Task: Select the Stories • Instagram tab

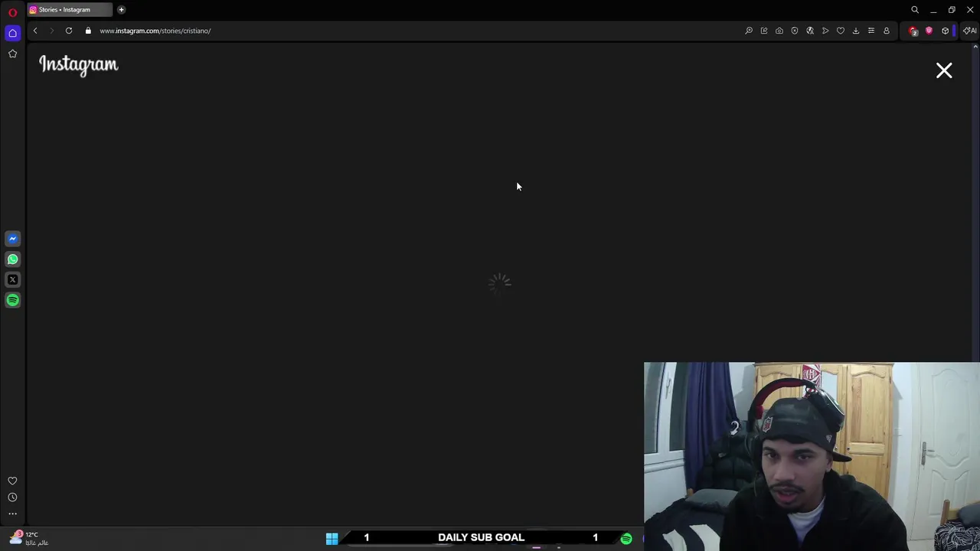Action: (69, 10)
